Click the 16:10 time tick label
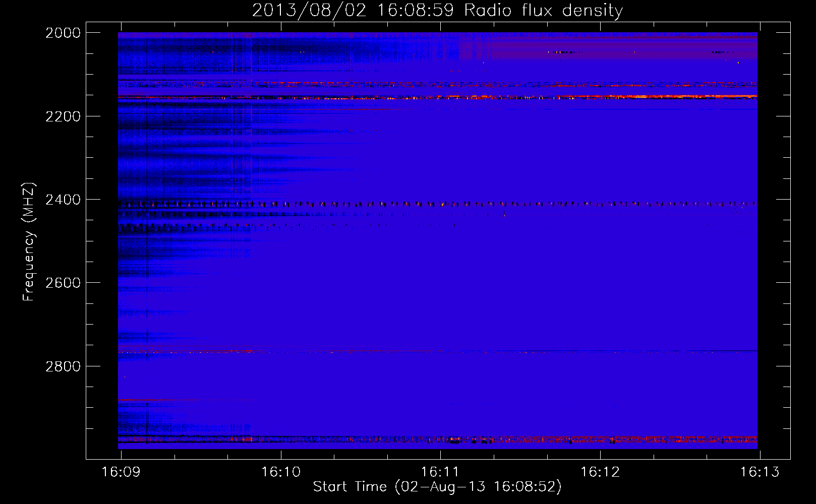Viewport: 816px width, 504px height. pyautogui.click(x=281, y=472)
